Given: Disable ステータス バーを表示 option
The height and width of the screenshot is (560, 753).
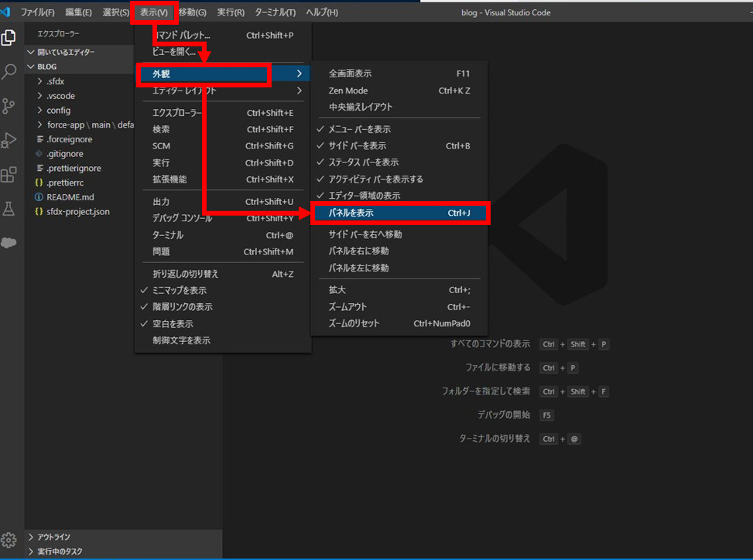Looking at the screenshot, I should (x=364, y=162).
